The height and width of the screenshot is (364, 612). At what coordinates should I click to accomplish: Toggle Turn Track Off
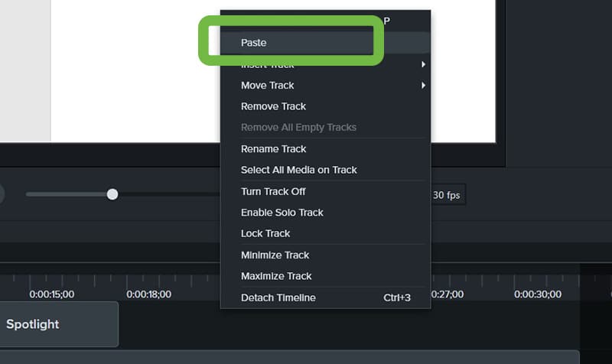pyautogui.click(x=325, y=191)
